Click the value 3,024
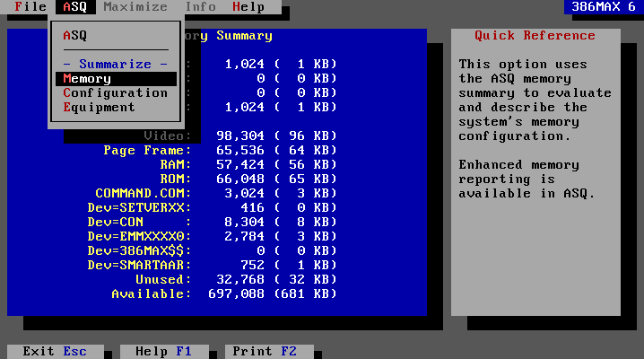The height and width of the screenshot is (359, 644). pos(244,194)
